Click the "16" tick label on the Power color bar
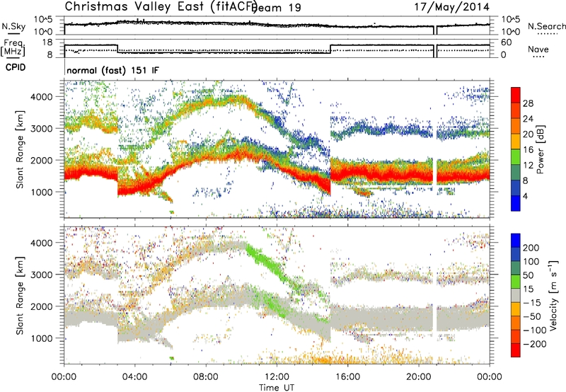Screen dimensions: 566x392 click(528, 149)
